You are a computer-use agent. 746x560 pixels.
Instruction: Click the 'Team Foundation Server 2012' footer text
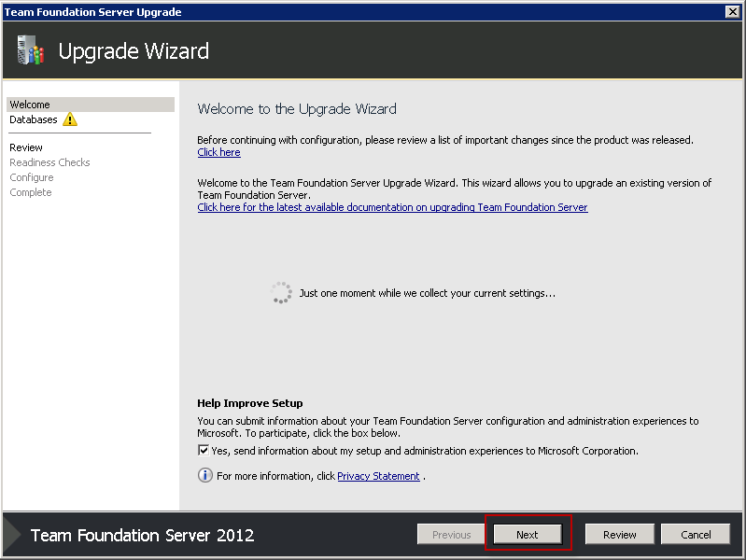pyautogui.click(x=142, y=535)
